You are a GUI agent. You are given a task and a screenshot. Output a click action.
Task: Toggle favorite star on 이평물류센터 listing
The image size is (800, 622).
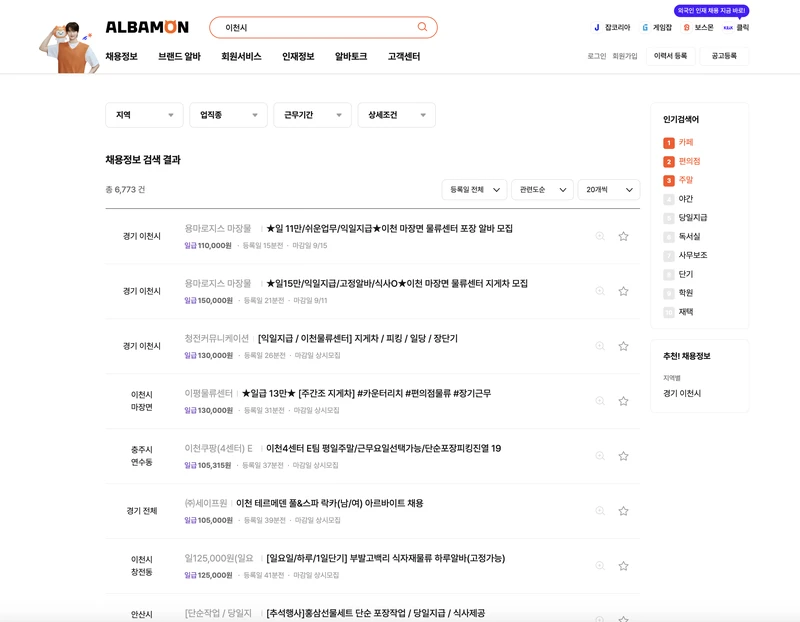(625, 399)
